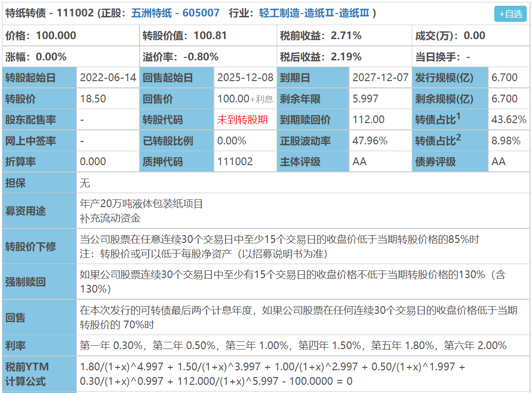Click the 回售价 value 100.00+利息
The image size is (532, 393).
(x=245, y=99)
